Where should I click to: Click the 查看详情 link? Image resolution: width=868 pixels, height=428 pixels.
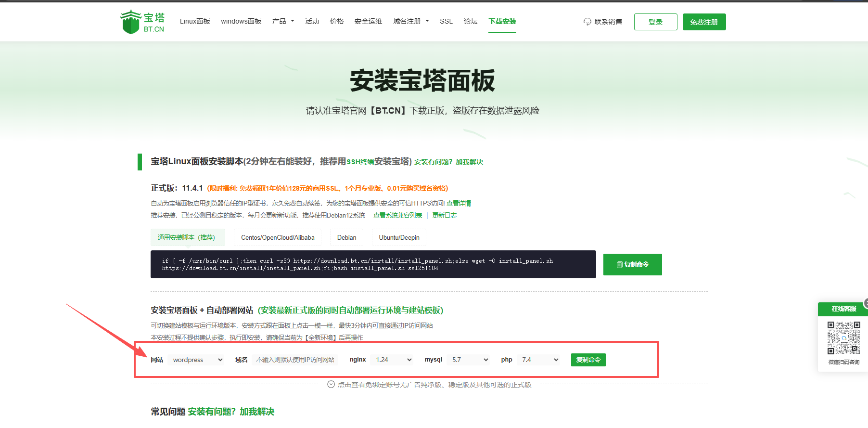(x=459, y=203)
